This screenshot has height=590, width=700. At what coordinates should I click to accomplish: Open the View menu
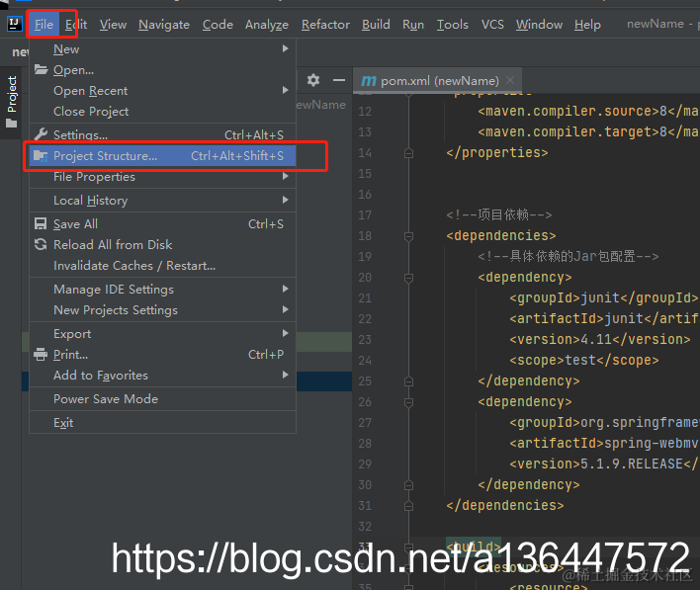[113, 24]
